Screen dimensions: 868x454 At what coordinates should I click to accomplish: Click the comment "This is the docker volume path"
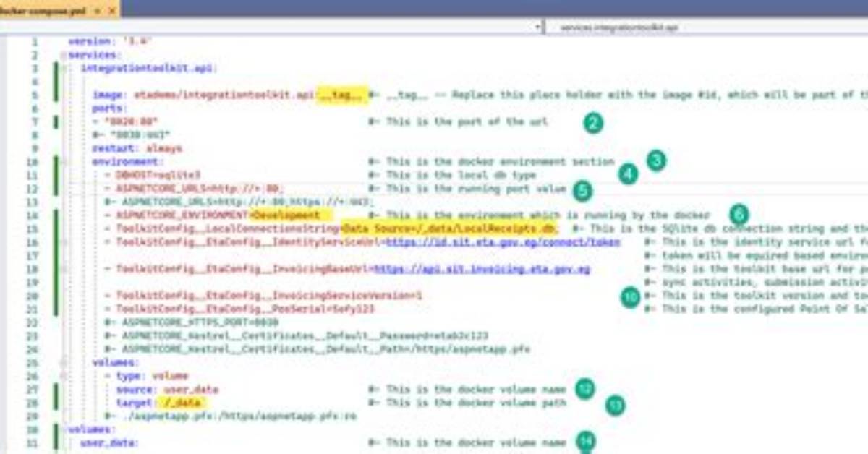(x=467, y=403)
